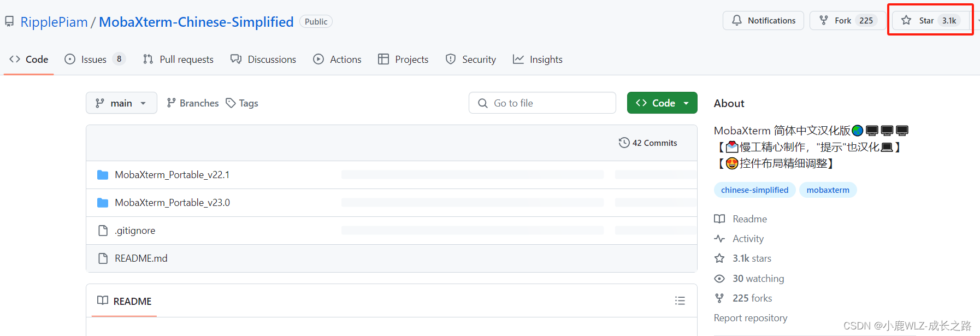Expand the main branch dropdown
Image resolution: width=980 pixels, height=336 pixels.
[x=121, y=103]
